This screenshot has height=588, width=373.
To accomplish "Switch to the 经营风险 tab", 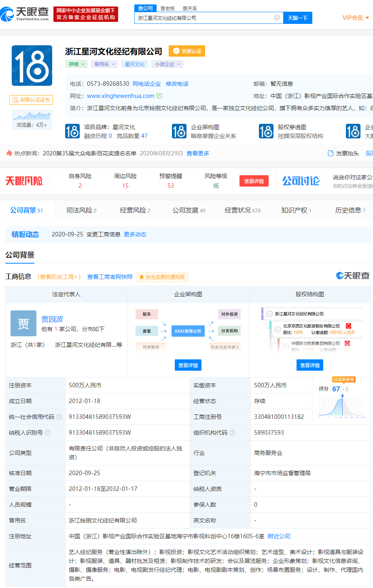I will 135,210.
